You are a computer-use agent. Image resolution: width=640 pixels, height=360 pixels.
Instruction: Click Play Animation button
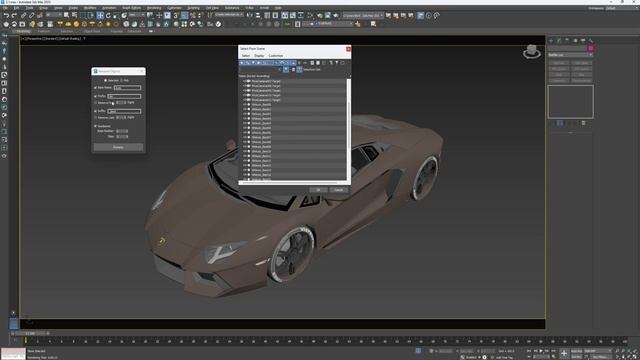click(x=541, y=351)
